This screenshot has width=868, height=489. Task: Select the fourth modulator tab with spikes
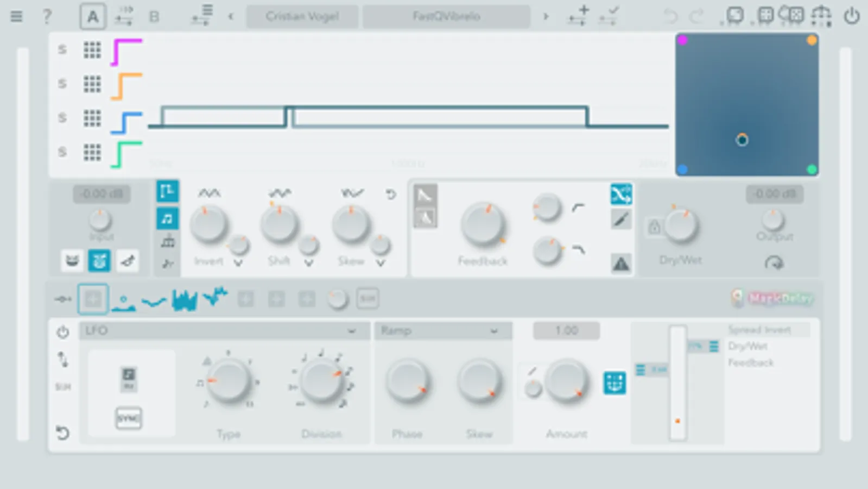coord(184,300)
